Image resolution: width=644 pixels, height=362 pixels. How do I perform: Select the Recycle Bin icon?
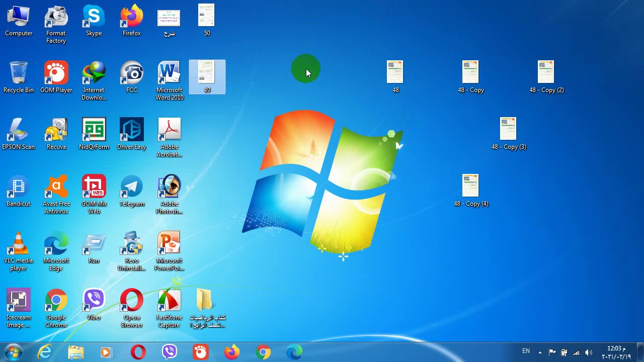[x=19, y=77]
